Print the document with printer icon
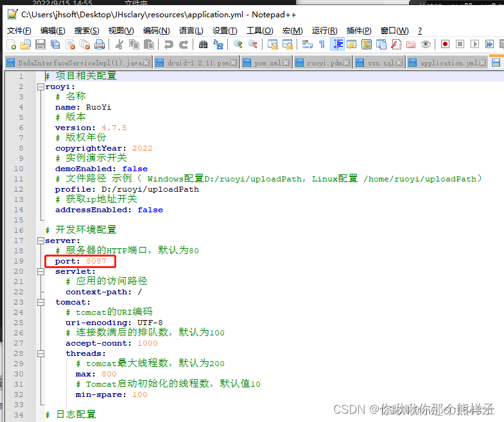The height and width of the screenshot is (422, 504). [100, 44]
